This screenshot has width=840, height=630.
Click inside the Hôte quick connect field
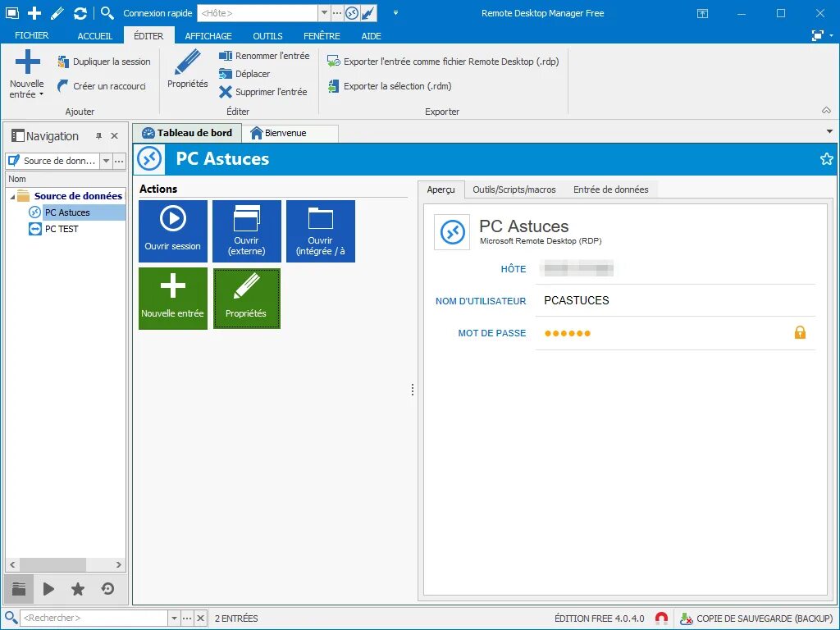(x=258, y=13)
